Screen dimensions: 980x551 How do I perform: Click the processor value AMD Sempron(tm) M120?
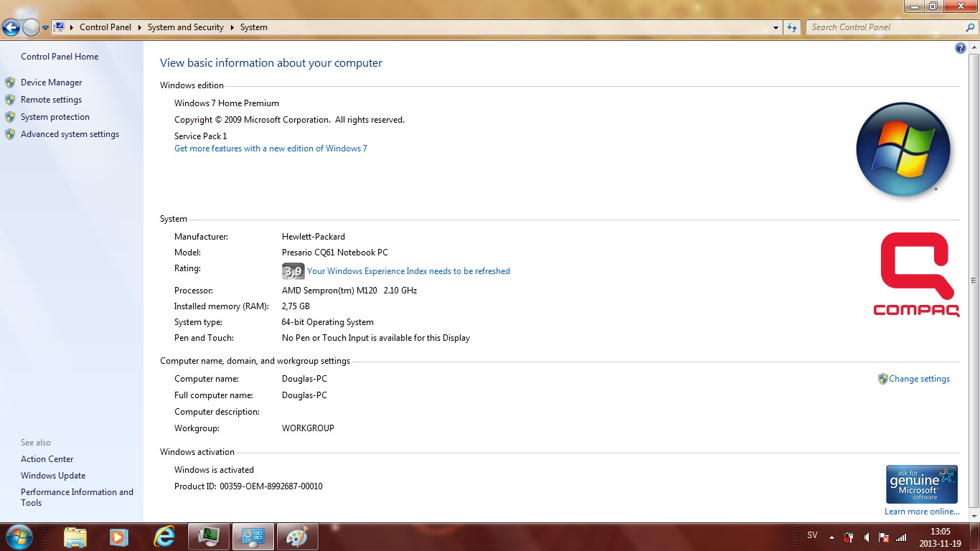[349, 291]
